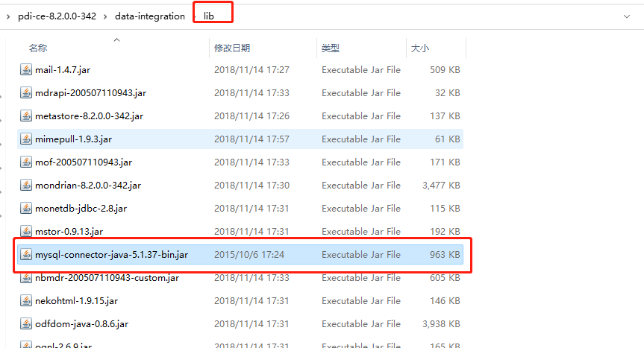This screenshot has width=644, height=348.
Task: Sort files by 类型 column header
Action: click(x=331, y=48)
